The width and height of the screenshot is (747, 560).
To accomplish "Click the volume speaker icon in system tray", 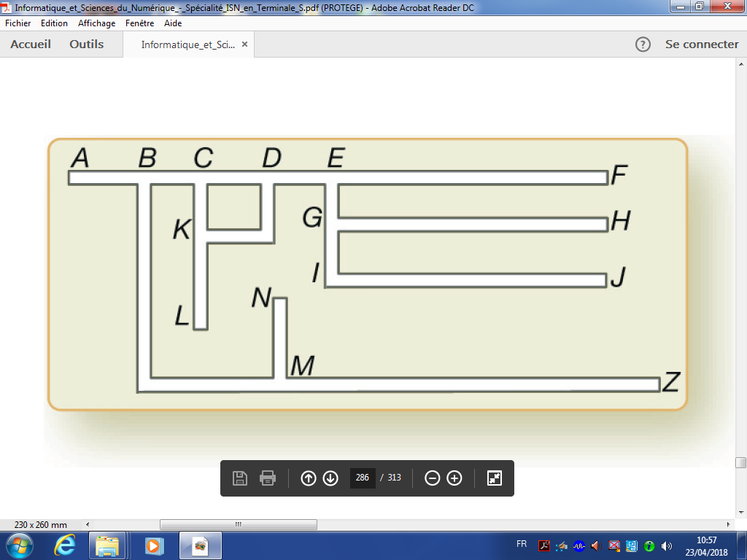I will pyautogui.click(x=666, y=545).
